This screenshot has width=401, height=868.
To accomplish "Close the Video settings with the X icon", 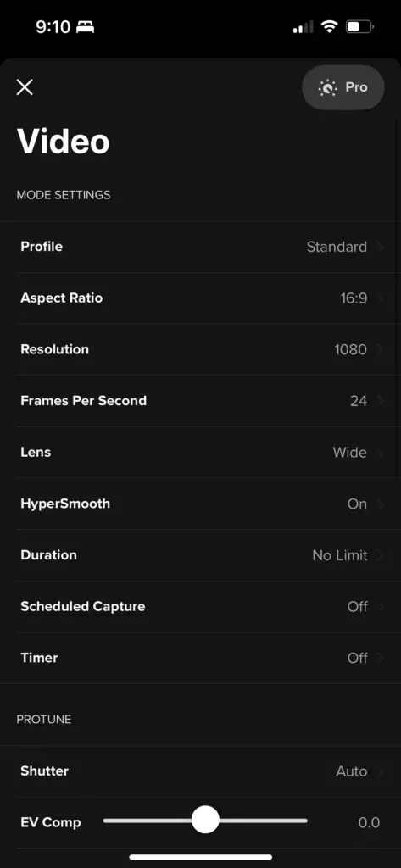I will point(25,87).
